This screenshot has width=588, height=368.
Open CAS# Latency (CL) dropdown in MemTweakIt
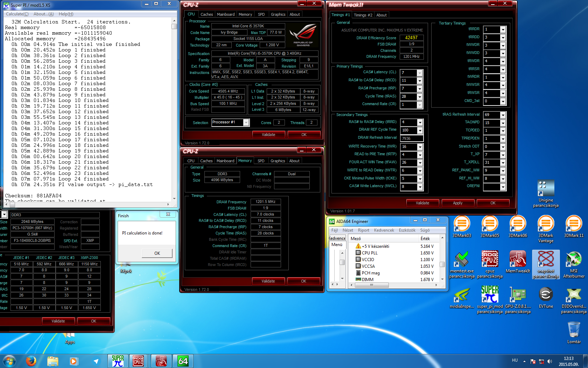(420, 73)
